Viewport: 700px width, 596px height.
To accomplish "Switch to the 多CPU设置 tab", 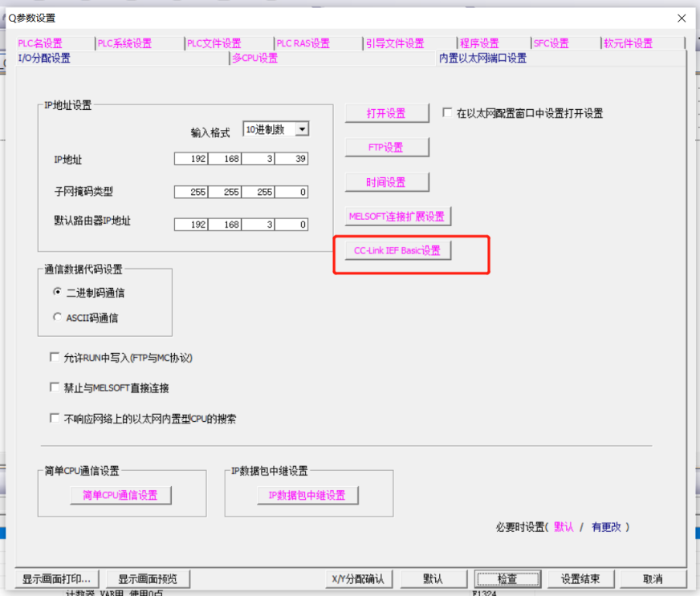I will (x=254, y=58).
